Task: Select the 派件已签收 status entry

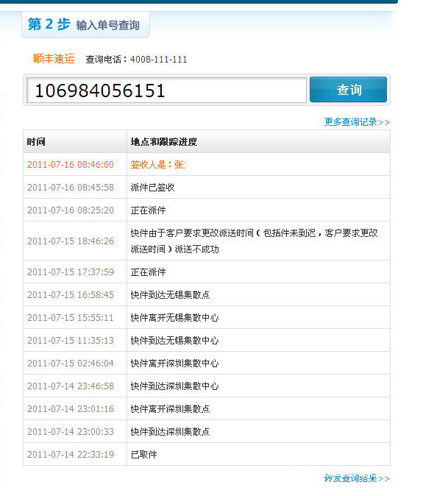Action: point(152,188)
